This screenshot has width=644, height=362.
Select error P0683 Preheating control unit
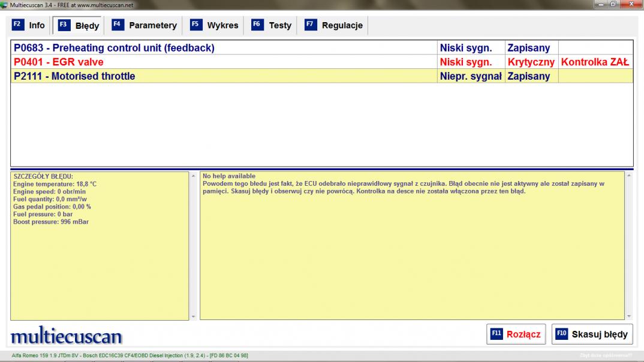tap(321, 47)
